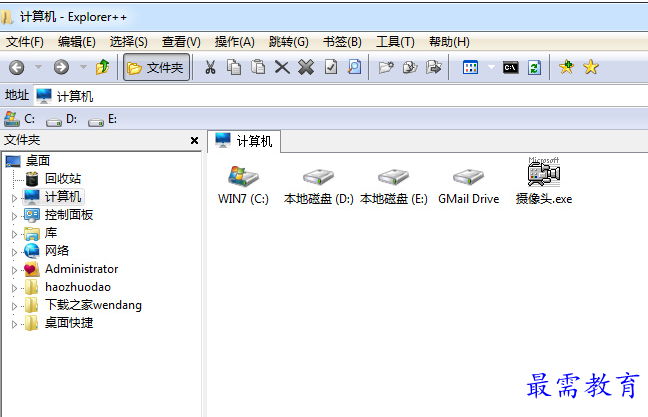Viewport: 648px width, 417px height.
Task: Toggle the 文件夹 folders pane button
Action: 156,67
